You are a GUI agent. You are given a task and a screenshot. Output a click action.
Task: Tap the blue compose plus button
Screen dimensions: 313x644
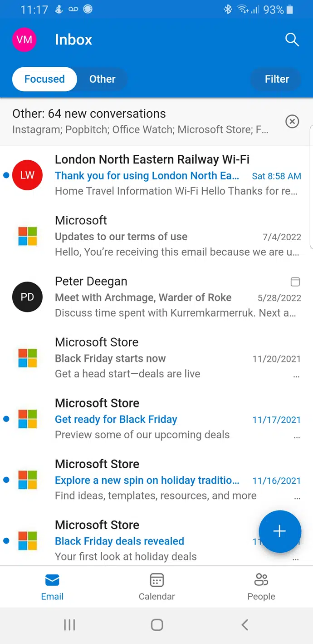click(x=279, y=531)
